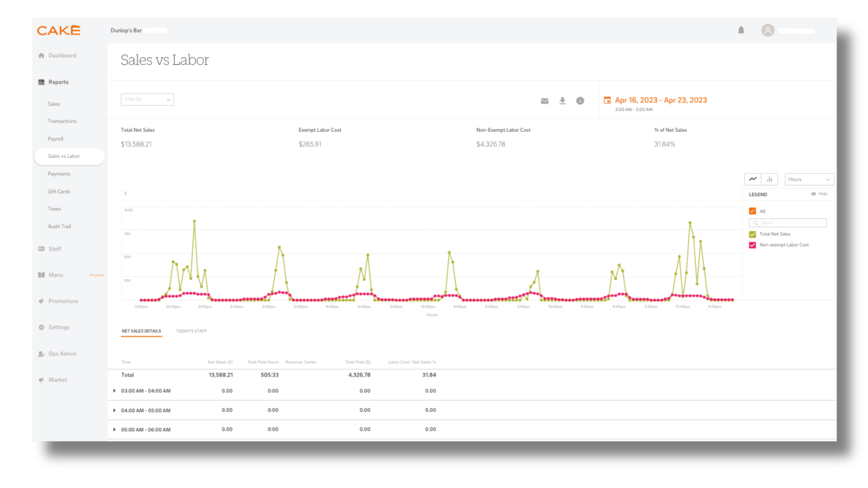Image resolution: width=868 pixels, height=488 pixels.
Task: Expand the 03:00 AM - 04:00 AM row
Action: pyautogui.click(x=114, y=390)
